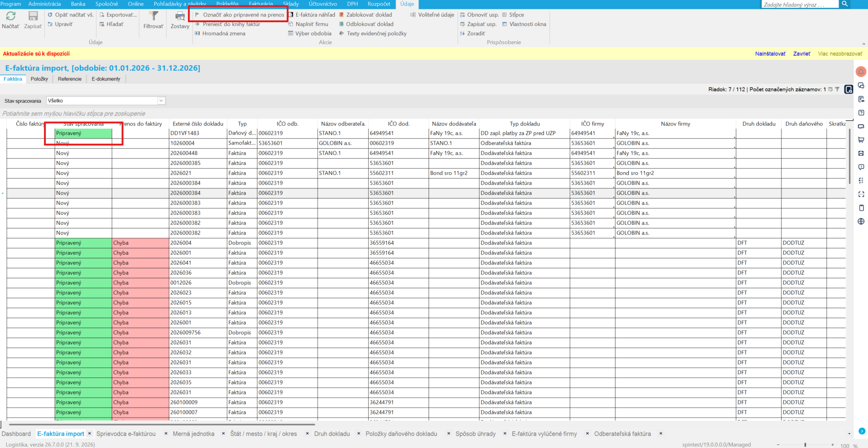This screenshot has height=448, width=868.
Task: Click cell with document number DD1VF1483
Action: click(x=198, y=133)
